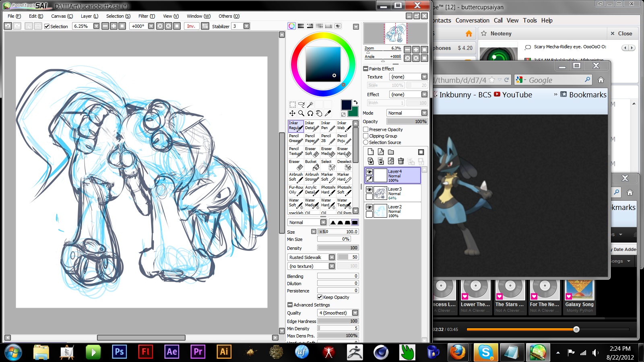Clear the selected layer with eraser icon
Image resolution: width=644 pixels, height=362 pixels.
(x=391, y=161)
